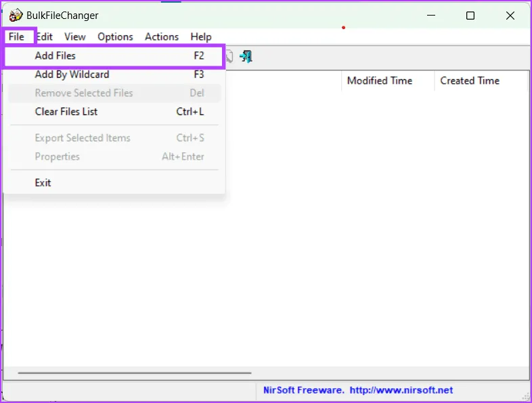This screenshot has width=532, height=403.
Task: Open the File menu
Action: point(16,37)
